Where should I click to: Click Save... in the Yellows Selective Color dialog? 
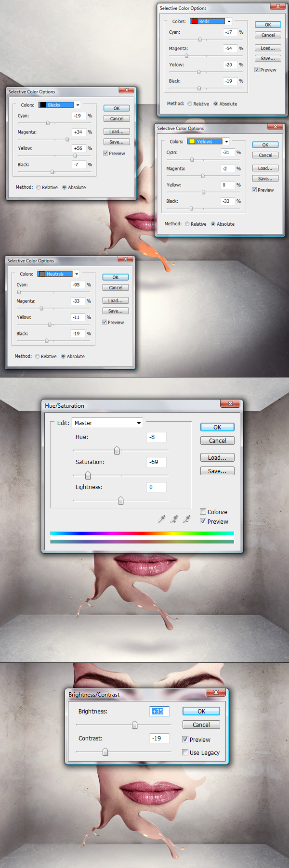(x=265, y=179)
